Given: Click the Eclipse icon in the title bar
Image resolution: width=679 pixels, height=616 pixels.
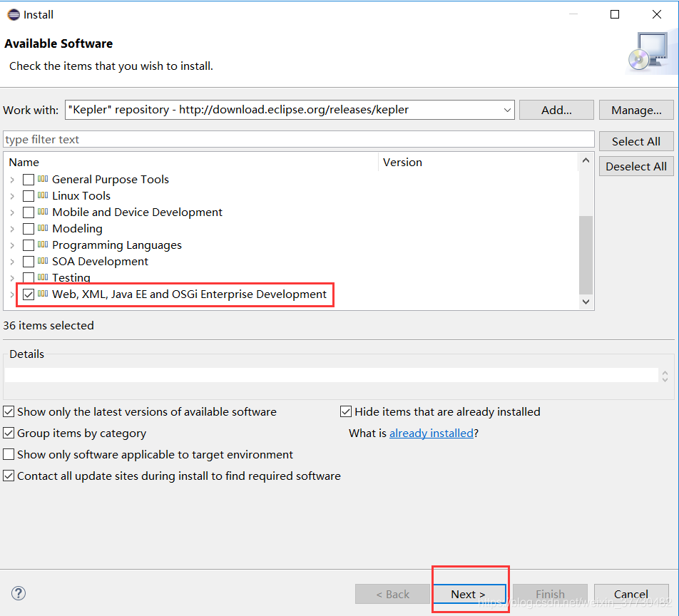Looking at the screenshot, I should point(14,15).
